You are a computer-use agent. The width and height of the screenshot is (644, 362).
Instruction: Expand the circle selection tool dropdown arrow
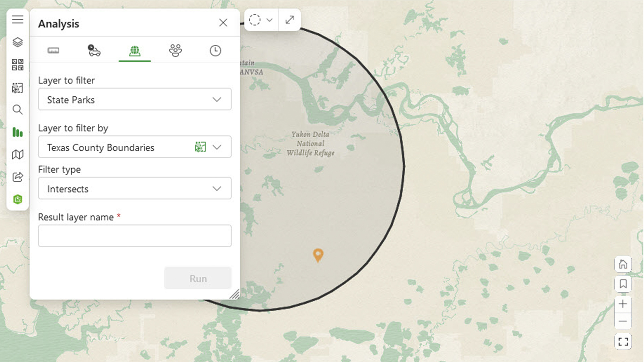point(269,20)
